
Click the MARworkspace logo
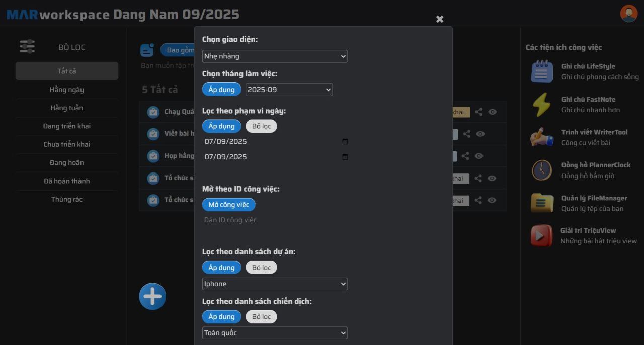pos(58,14)
